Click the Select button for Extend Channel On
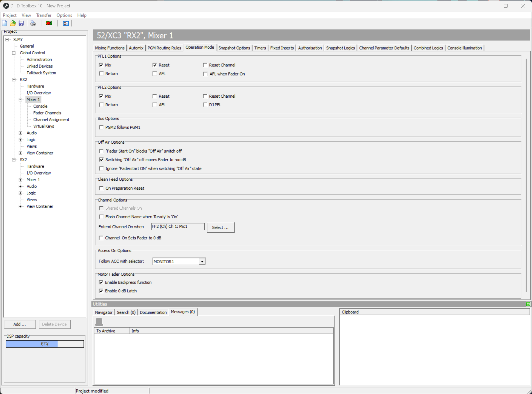 [220, 227]
